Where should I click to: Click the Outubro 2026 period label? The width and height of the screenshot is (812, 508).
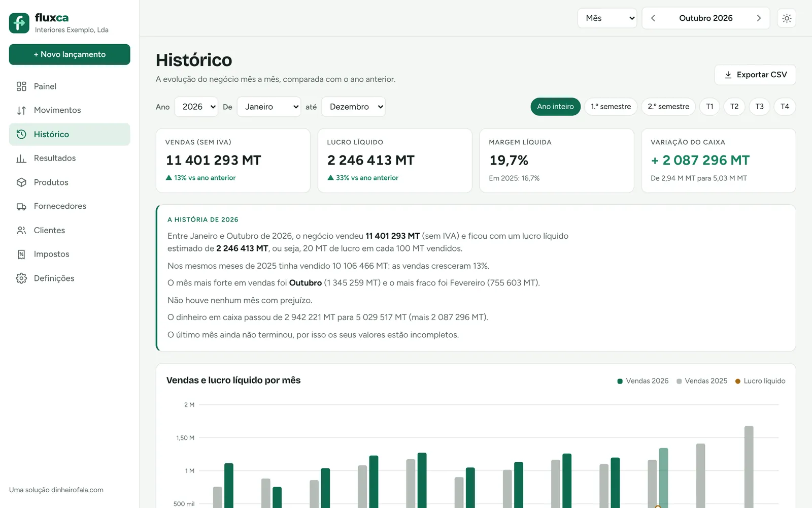706,18
